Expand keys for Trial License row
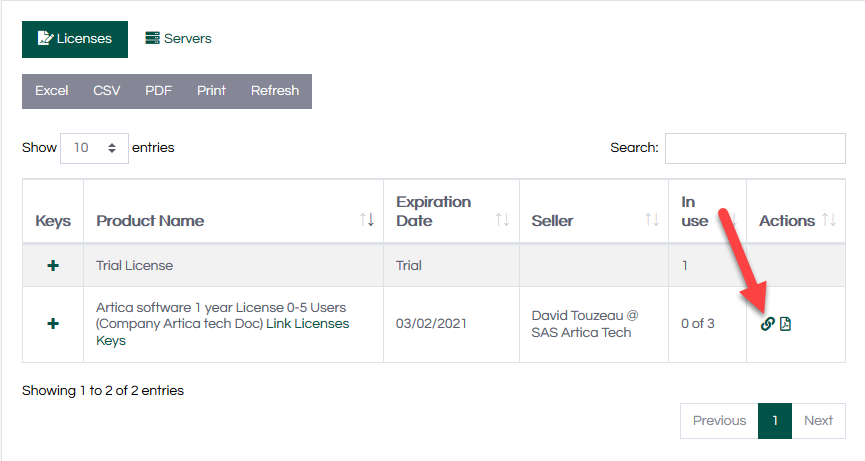865x461 pixels. [x=53, y=266]
